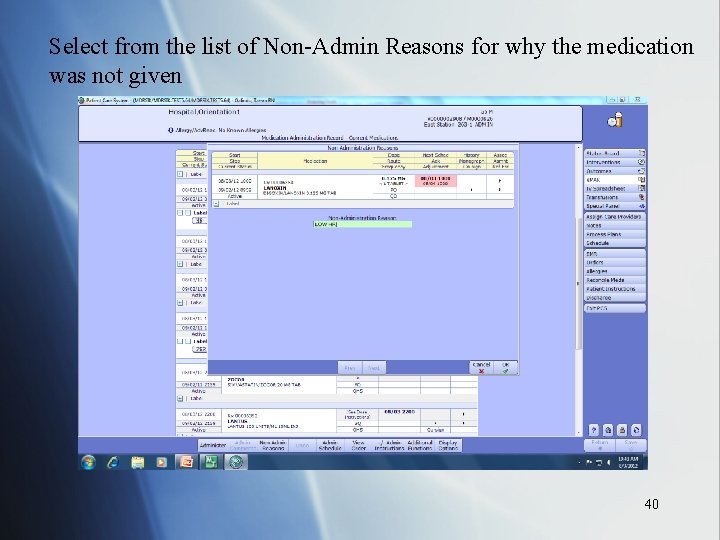Click the Next button in dialog
The image size is (720, 540).
pyautogui.click(x=374, y=368)
